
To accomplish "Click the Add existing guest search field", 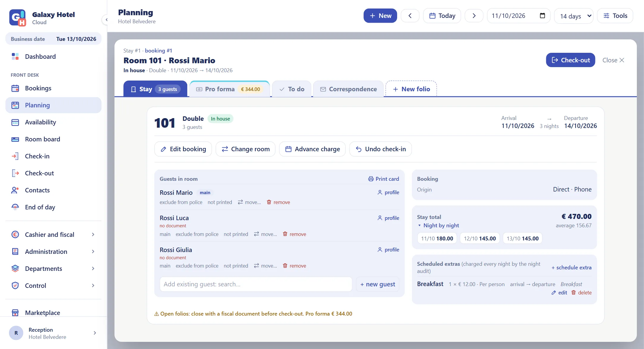I will tap(256, 284).
